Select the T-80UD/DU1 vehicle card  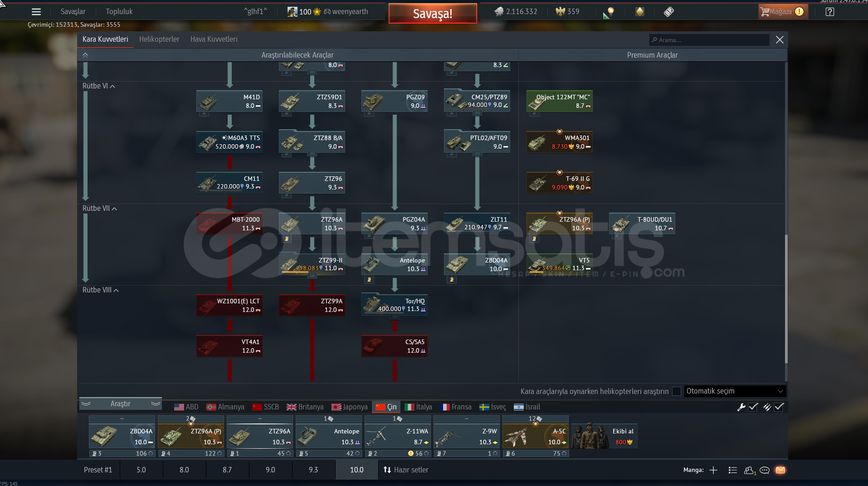[x=642, y=224]
